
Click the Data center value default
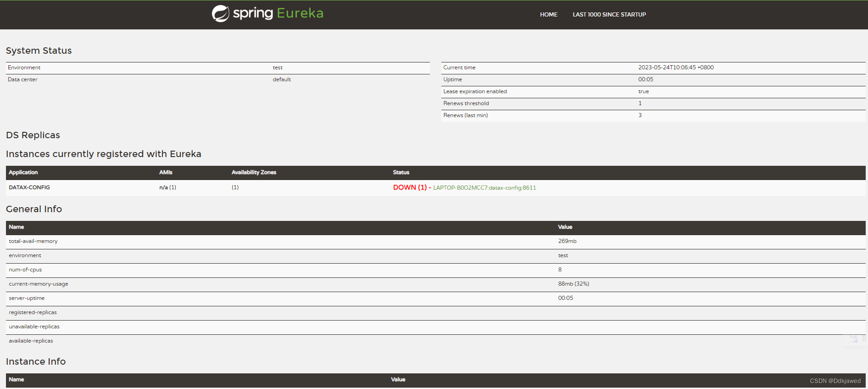coord(282,79)
